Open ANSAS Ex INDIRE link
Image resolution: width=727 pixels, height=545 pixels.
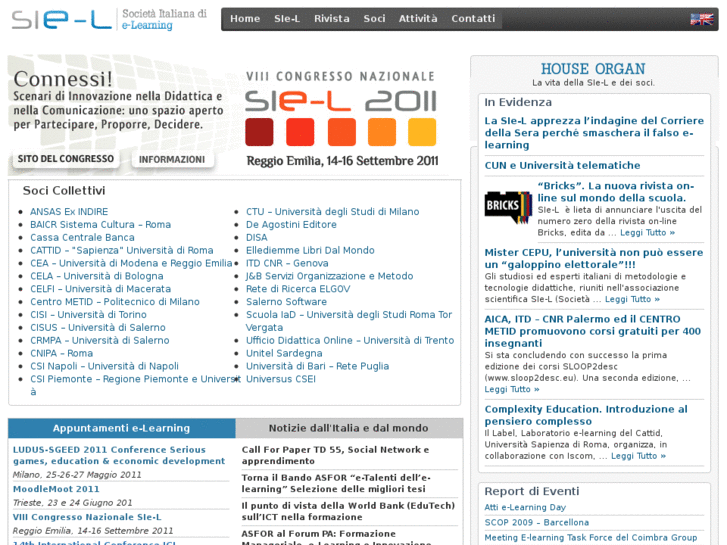point(69,212)
